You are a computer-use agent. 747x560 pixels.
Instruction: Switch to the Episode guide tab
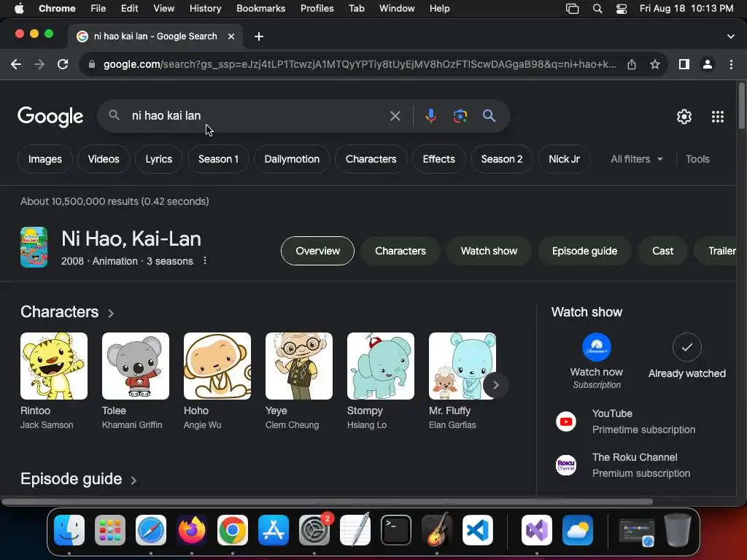(584, 251)
